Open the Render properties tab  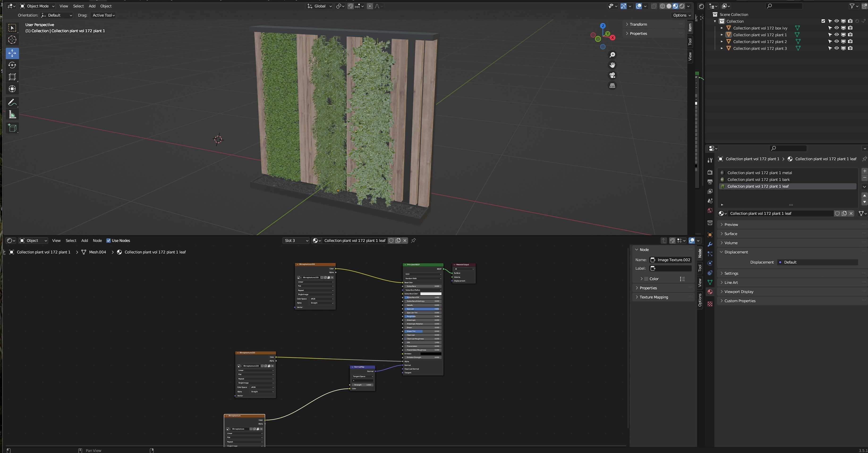point(710,172)
